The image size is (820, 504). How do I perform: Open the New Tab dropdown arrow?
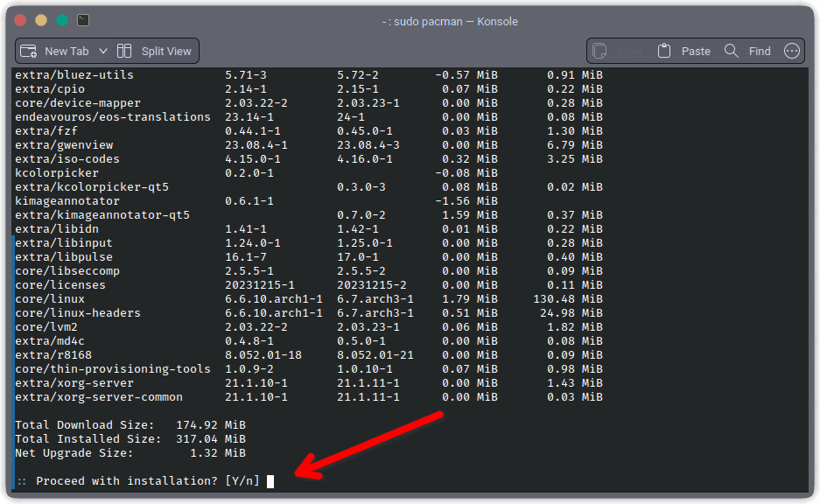pyautogui.click(x=103, y=52)
